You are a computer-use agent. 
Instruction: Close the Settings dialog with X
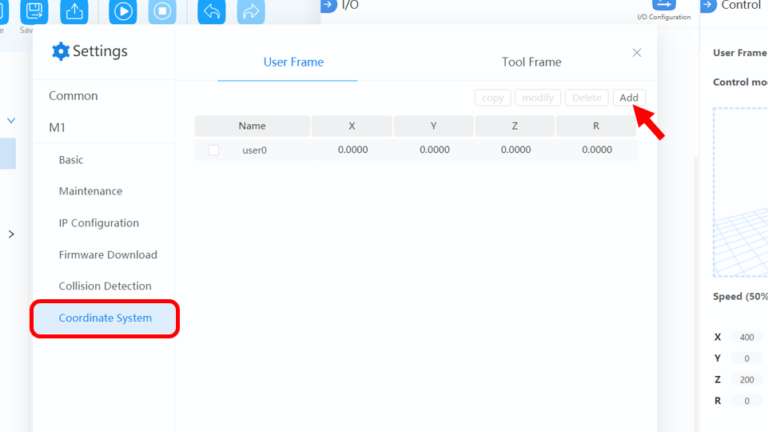coord(637,52)
